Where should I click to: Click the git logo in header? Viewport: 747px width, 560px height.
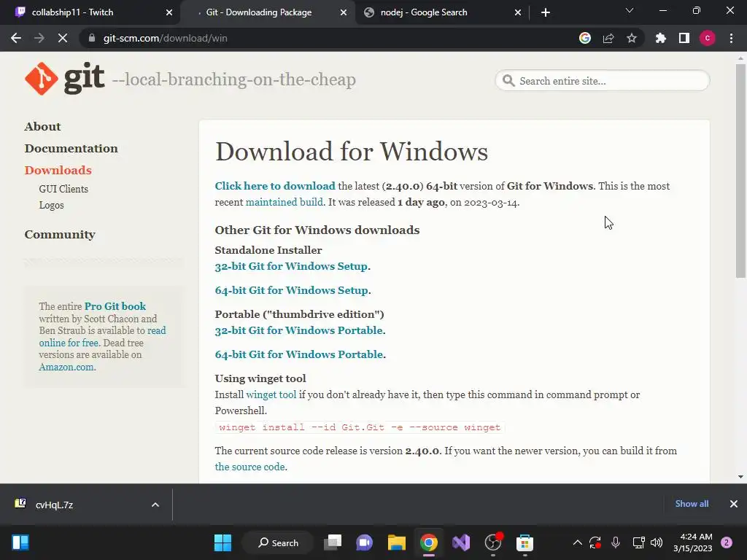click(65, 79)
